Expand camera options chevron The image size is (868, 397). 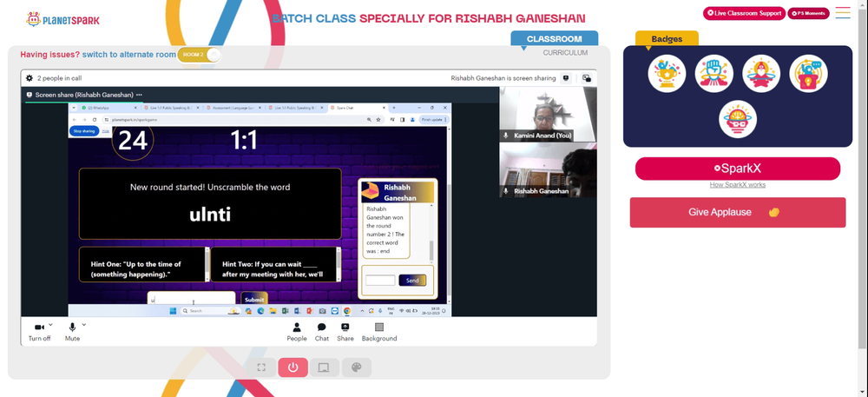(x=51, y=325)
